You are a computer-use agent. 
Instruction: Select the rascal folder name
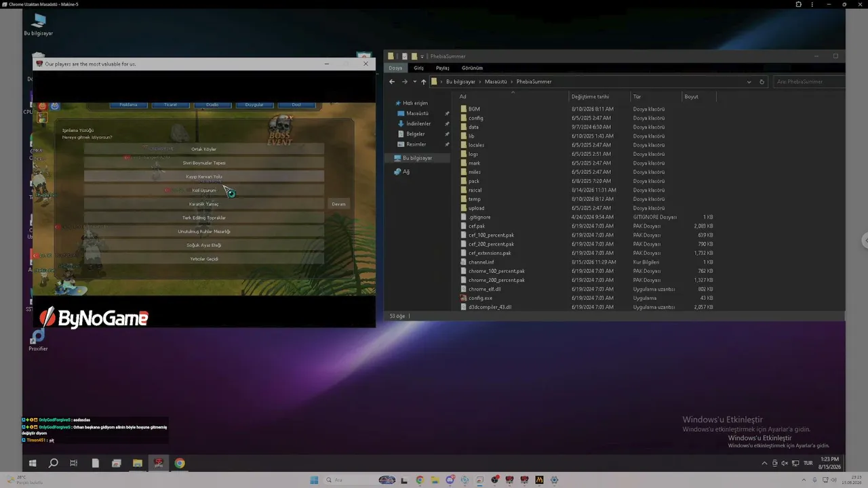tap(475, 190)
